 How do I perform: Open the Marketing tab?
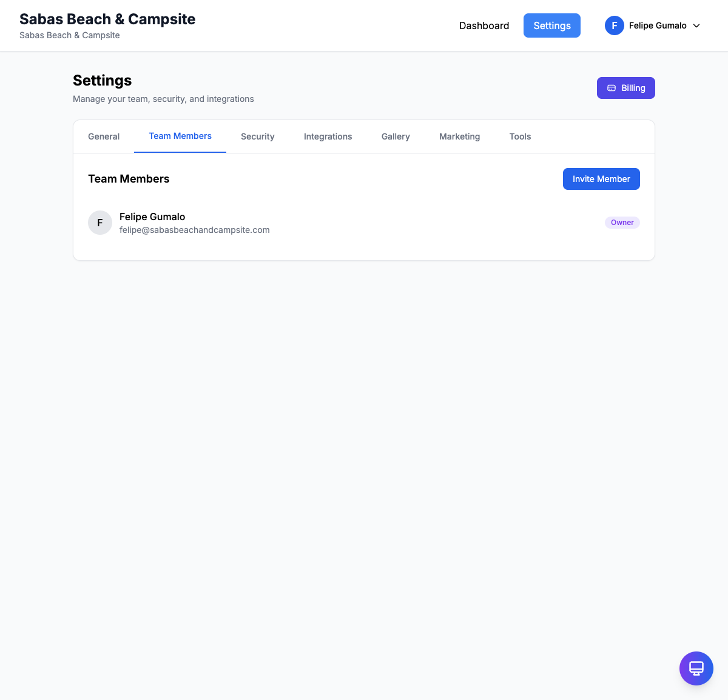point(459,136)
